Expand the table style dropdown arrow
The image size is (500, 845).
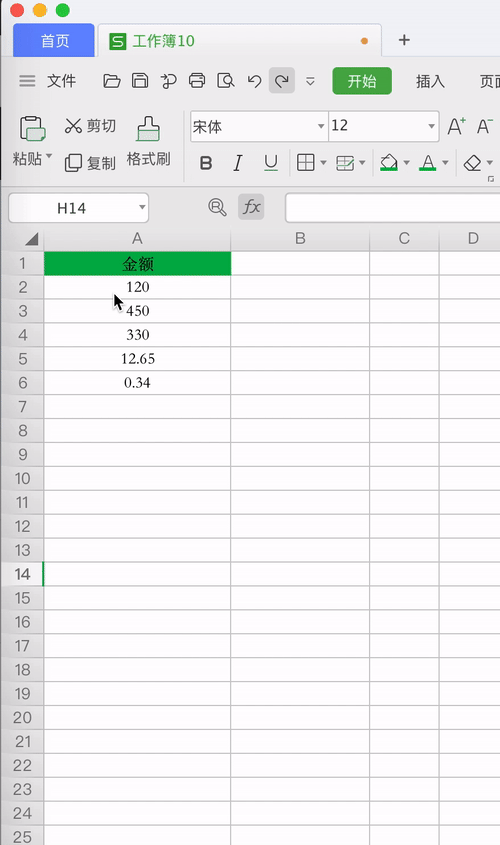(x=362, y=163)
